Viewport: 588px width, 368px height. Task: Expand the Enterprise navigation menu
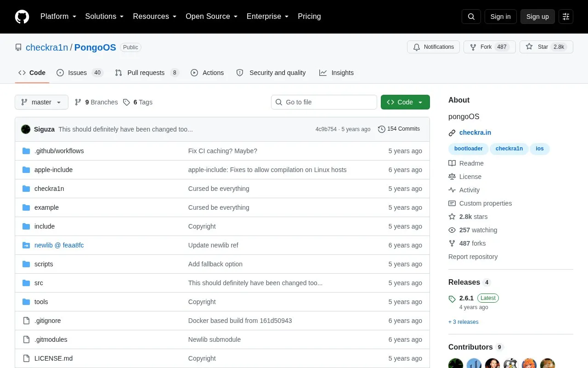[268, 17]
